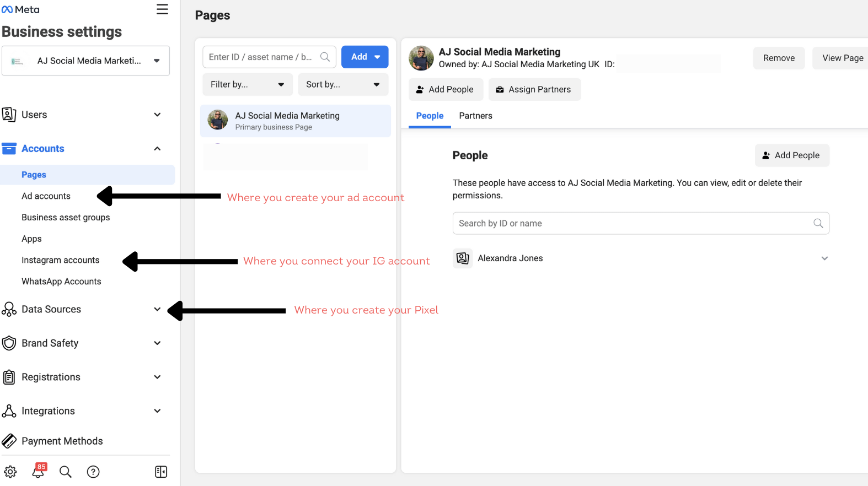Focus the Search by ID or name field

pyautogui.click(x=641, y=223)
